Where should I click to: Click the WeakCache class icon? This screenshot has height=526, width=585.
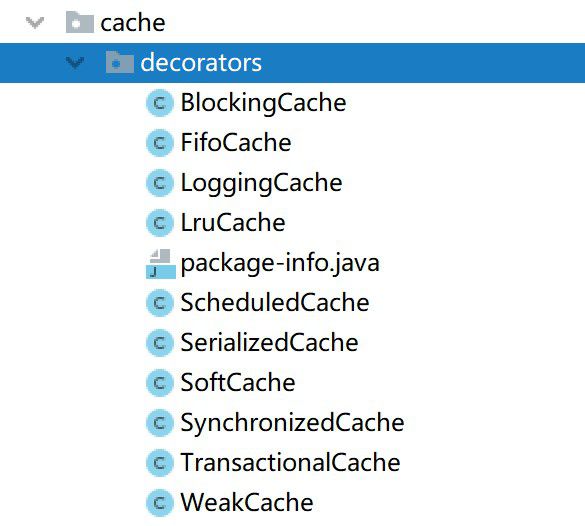click(160, 503)
